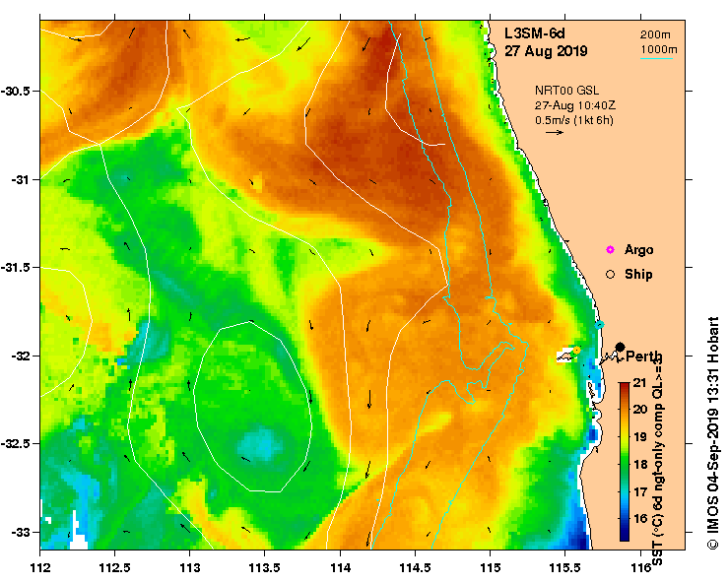Click the '27 Aug 2019' date label
Image resolution: width=728 pixels, height=583 pixels.
546,50
